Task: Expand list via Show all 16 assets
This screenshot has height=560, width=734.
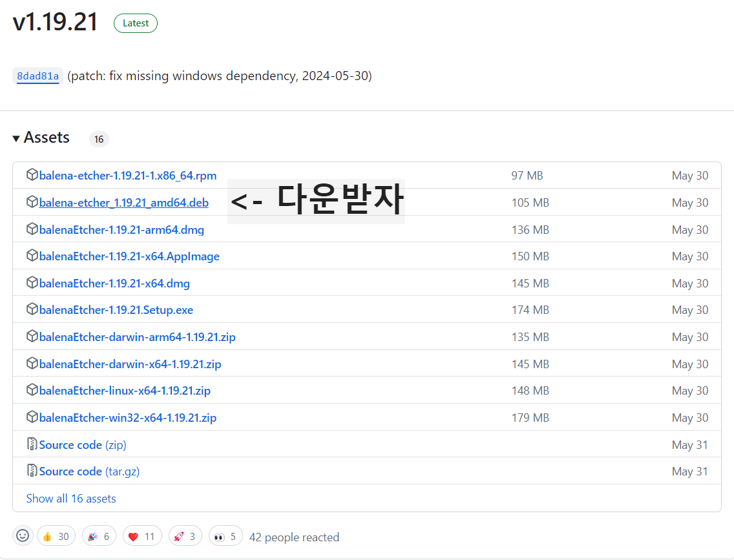Action: (70, 499)
